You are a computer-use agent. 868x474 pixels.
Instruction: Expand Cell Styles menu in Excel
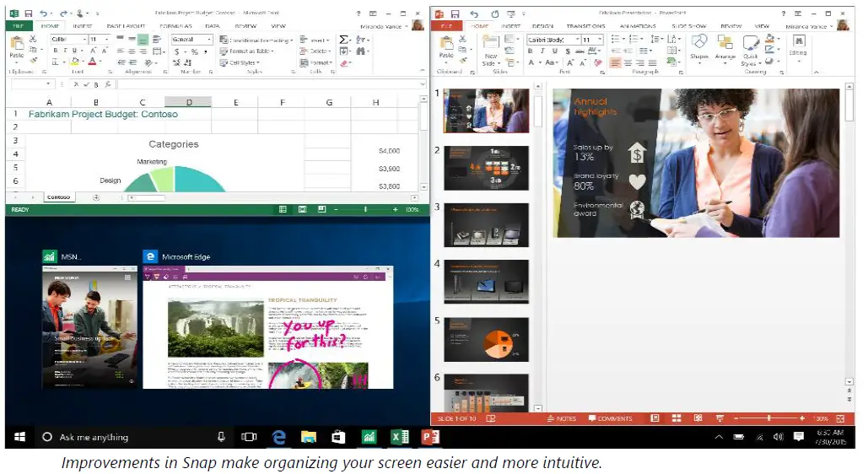click(x=240, y=62)
